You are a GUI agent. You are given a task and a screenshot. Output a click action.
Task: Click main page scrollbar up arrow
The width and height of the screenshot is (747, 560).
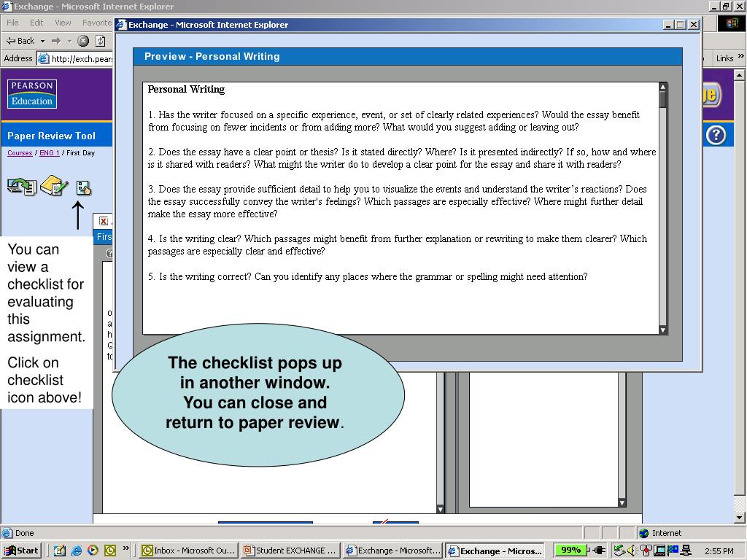coord(739,75)
